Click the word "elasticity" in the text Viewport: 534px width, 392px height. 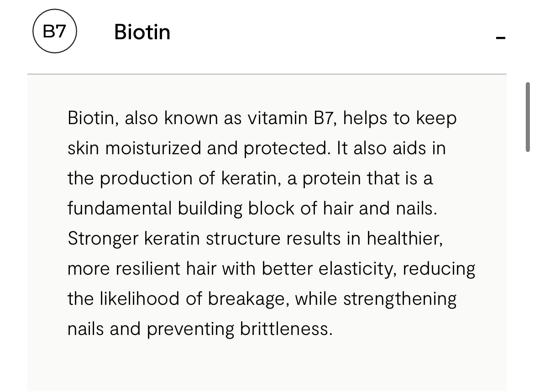(357, 269)
